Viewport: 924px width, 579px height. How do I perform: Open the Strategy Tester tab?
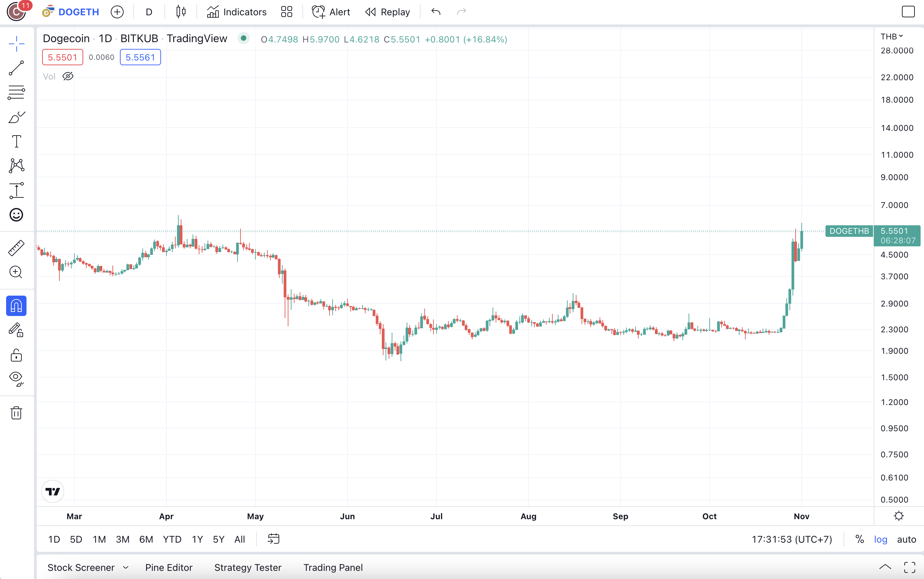(248, 567)
